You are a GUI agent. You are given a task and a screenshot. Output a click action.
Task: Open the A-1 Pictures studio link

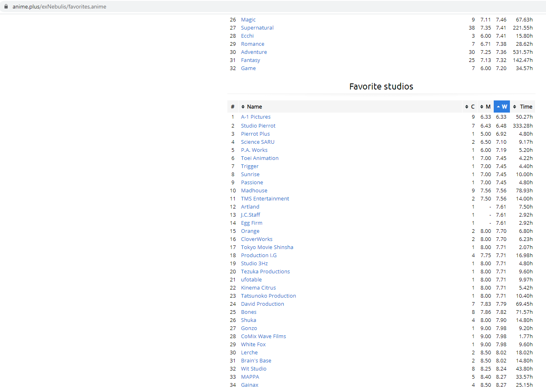pyautogui.click(x=255, y=117)
